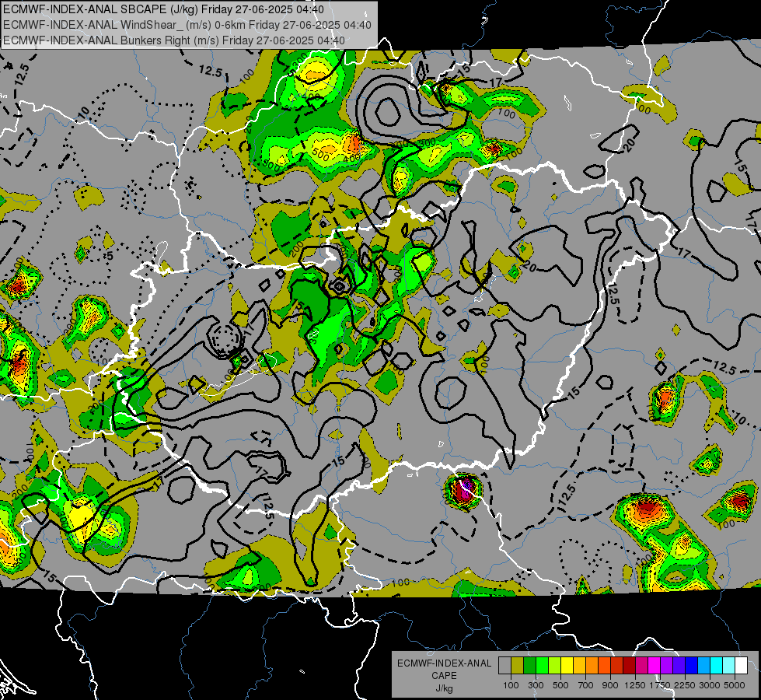This screenshot has width=761, height=700.
Task: Click legend label 1250 under color bar
Action: click(635, 685)
